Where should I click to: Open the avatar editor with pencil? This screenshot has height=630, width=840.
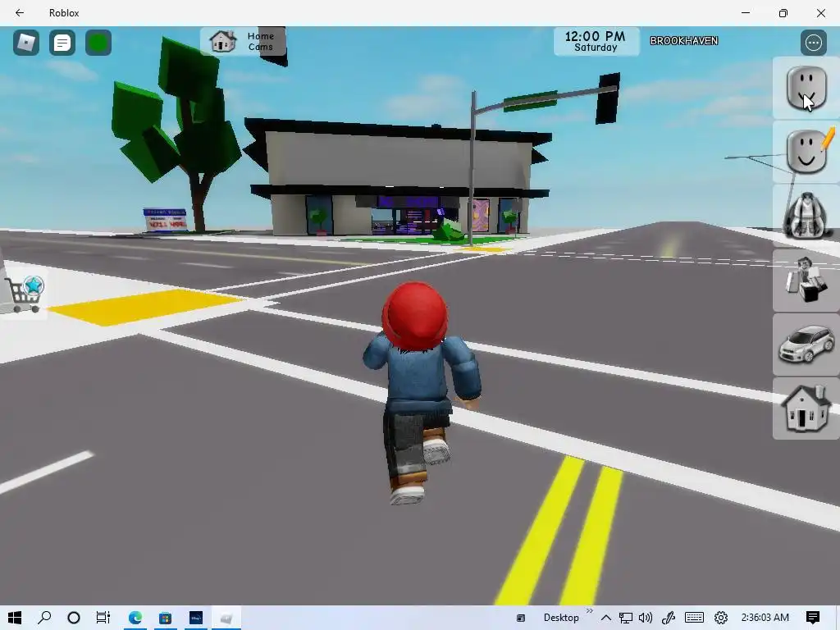806,152
